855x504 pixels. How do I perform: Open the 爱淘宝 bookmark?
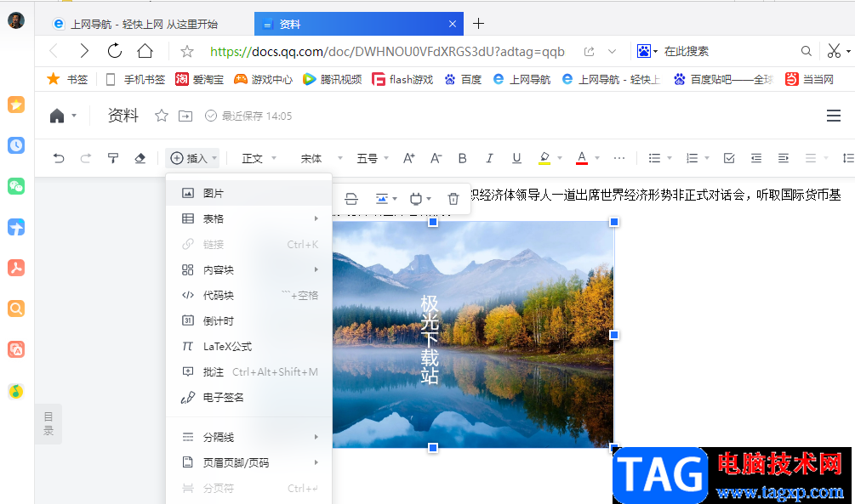(200, 80)
